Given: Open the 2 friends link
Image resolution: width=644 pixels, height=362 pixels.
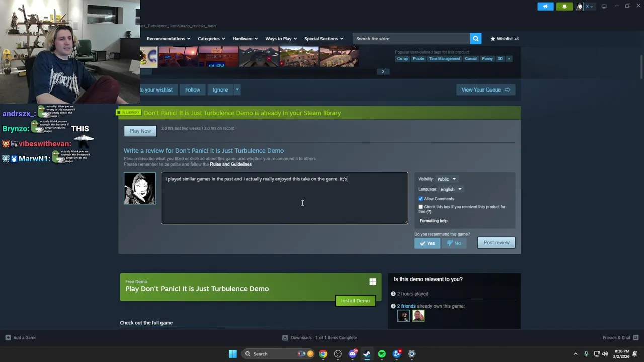Looking at the screenshot, I should (x=407, y=306).
